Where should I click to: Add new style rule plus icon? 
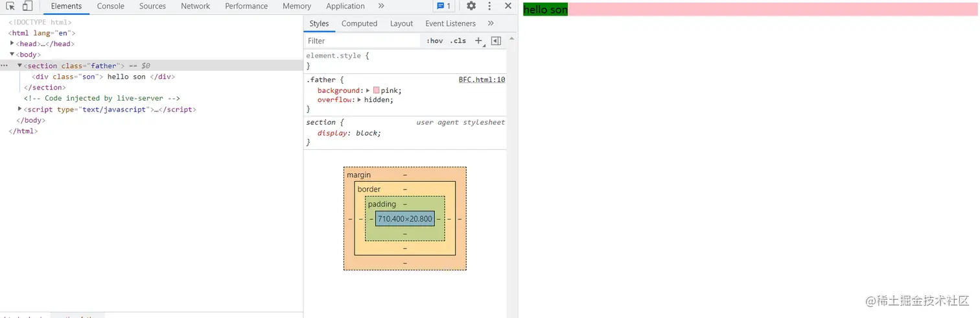point(479,41)
